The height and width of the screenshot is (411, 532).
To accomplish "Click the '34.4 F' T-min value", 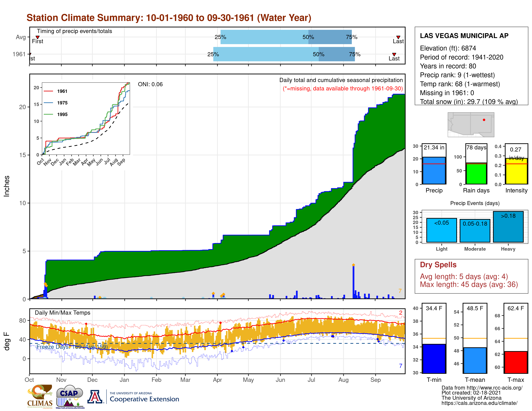I will [434, 308].
